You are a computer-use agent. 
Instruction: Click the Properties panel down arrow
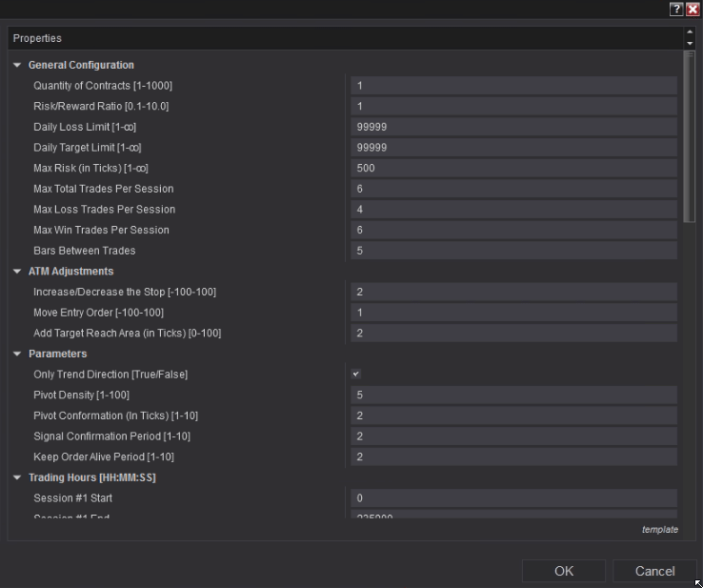[x=689, y=43]
